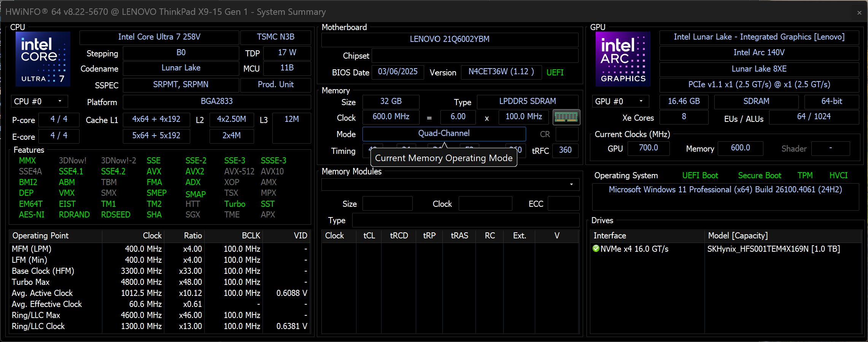Click the 'UEFI Boot' status label
The height and width of the screenshot is (342, 868).
click(x=700, y=176)
